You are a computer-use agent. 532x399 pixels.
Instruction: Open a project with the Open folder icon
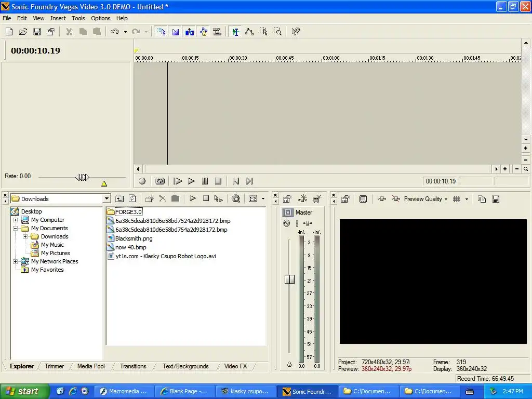click(23, 32)
